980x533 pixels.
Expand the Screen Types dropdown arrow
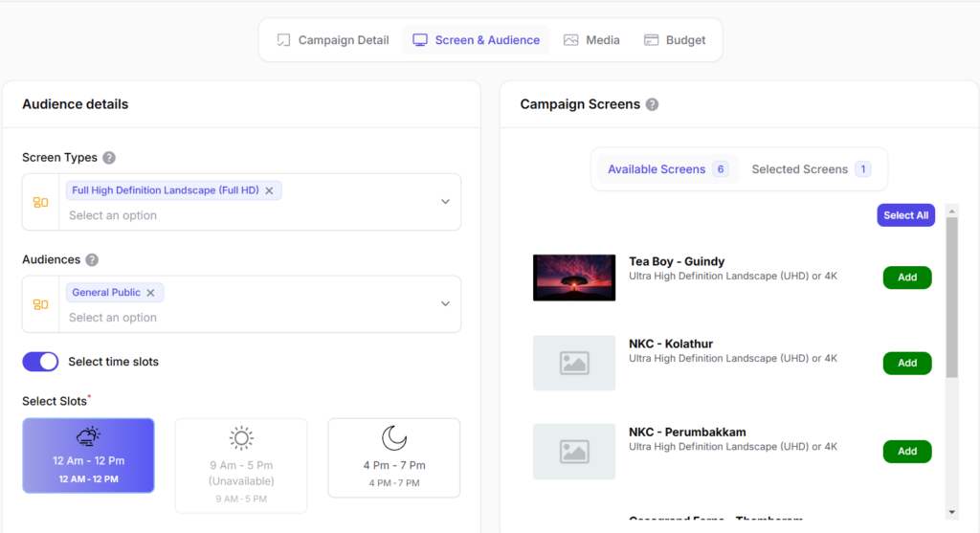pos(445,202)
